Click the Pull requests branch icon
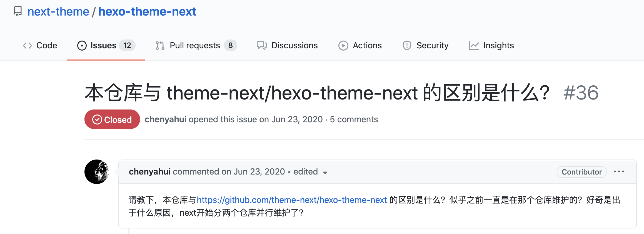Viewport: 644px width, 234px height. (160, 46)
